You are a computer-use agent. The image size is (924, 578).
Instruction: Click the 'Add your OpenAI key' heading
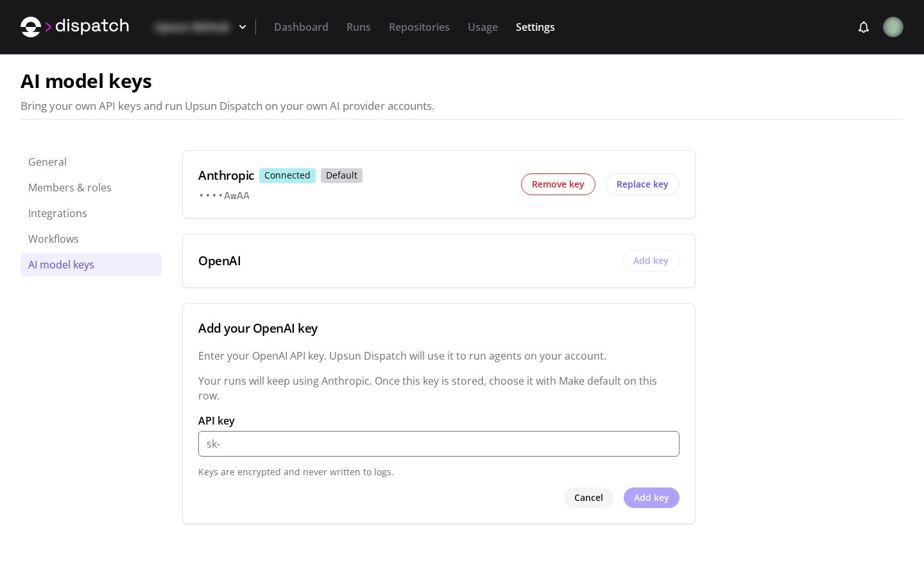point(258,328)
